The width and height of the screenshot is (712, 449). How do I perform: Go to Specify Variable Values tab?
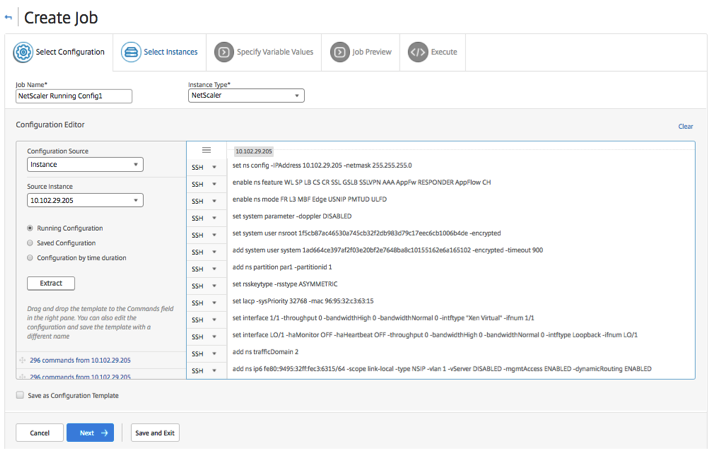coord(264,52)
